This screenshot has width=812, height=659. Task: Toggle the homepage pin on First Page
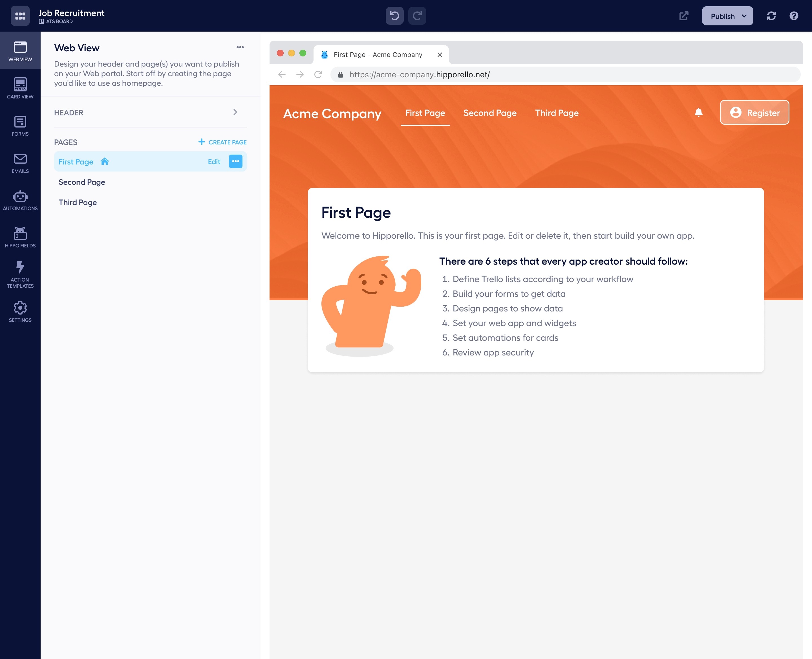coord(104,161)
